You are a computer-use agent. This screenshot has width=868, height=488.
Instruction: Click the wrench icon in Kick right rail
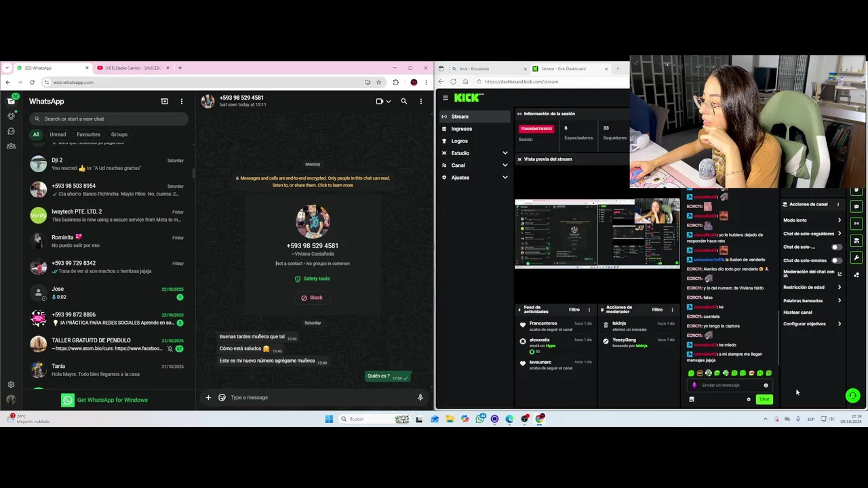[856, 258]
